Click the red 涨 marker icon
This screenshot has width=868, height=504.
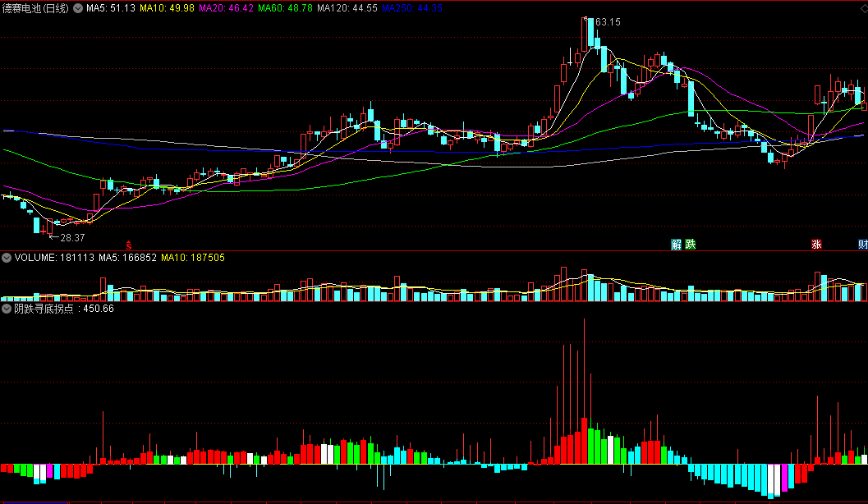coord(816,245)
